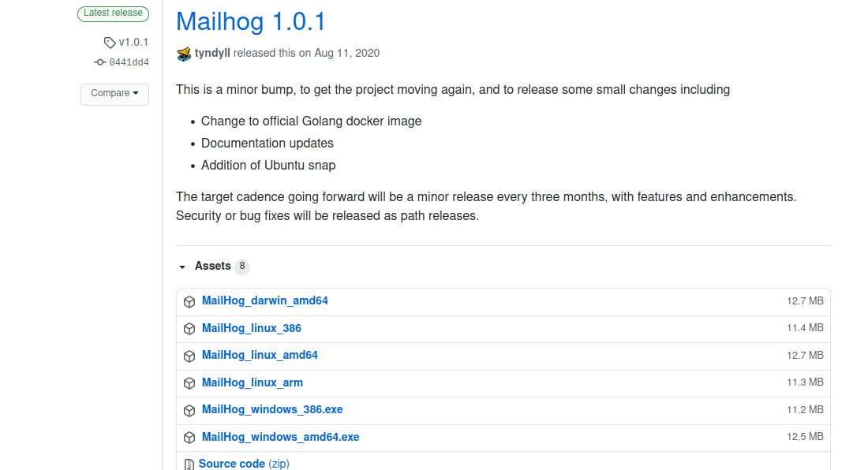Open commit 0441dd4

coord(129,62)
